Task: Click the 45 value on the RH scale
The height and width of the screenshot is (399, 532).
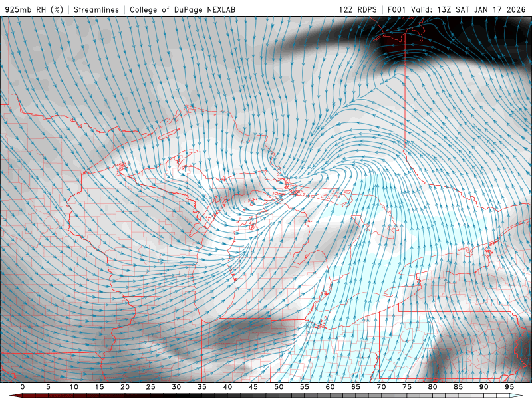Action: (253, 387)
